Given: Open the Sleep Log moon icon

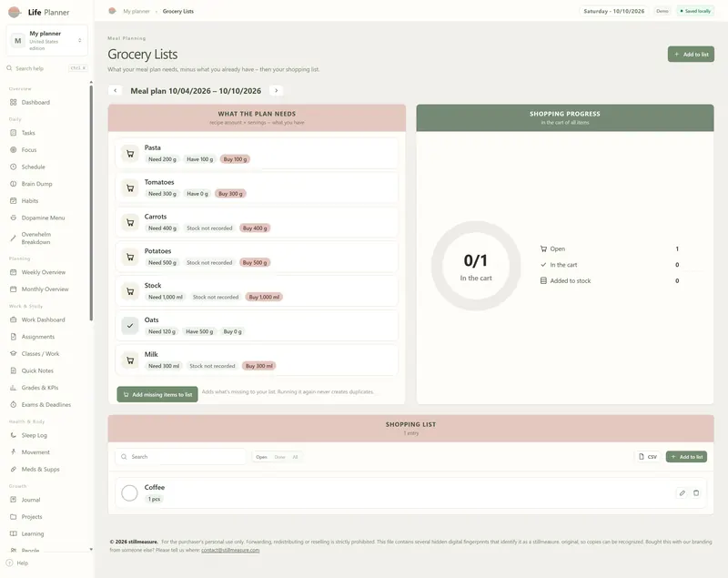Looking at the screenshot, I should coord(13,435).
